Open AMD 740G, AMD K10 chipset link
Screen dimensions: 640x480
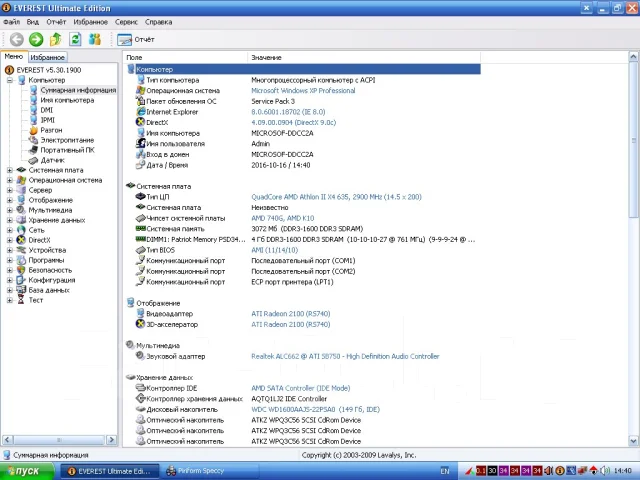[282, 218]
